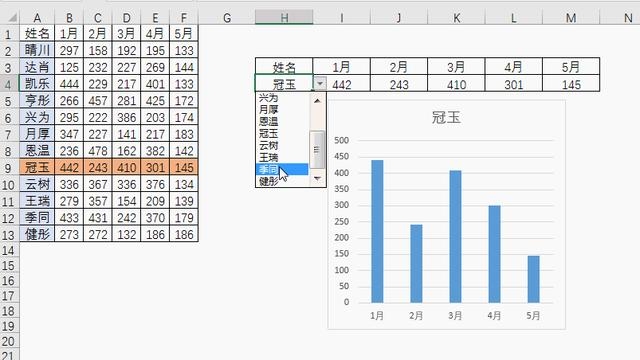Click the 3月 header in lookup table
This screenshot has width=640, height=360.
click(x=456, y=67)
